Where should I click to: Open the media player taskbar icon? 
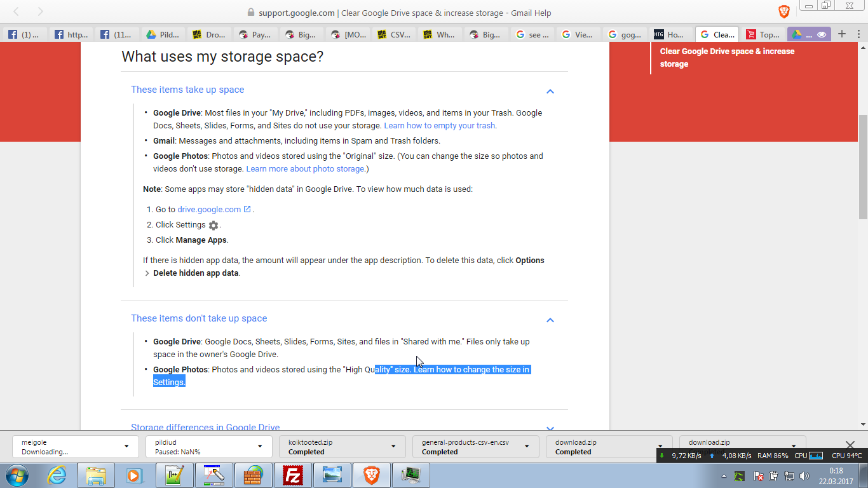[133, 475]
